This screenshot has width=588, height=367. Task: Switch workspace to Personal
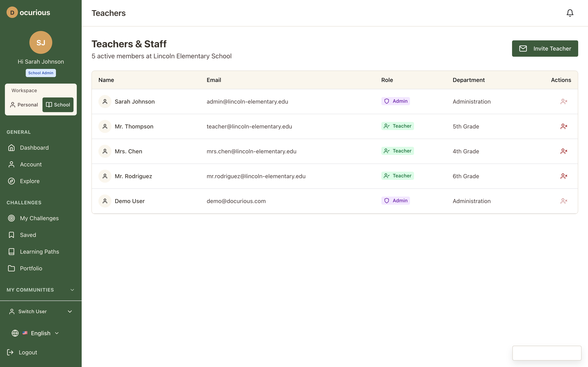[x=24, y=105]
